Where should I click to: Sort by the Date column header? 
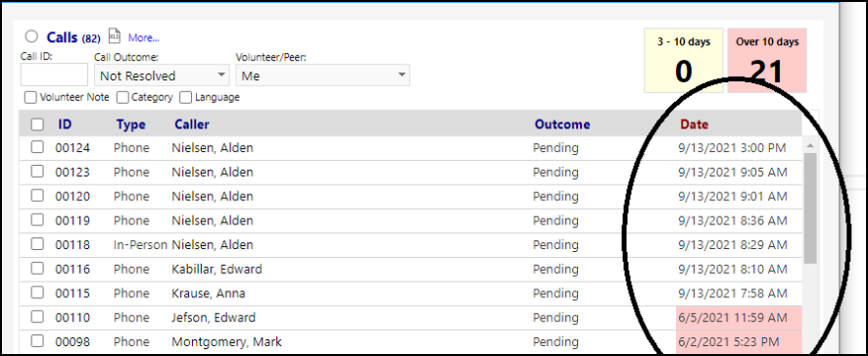(x=695, y=125)
